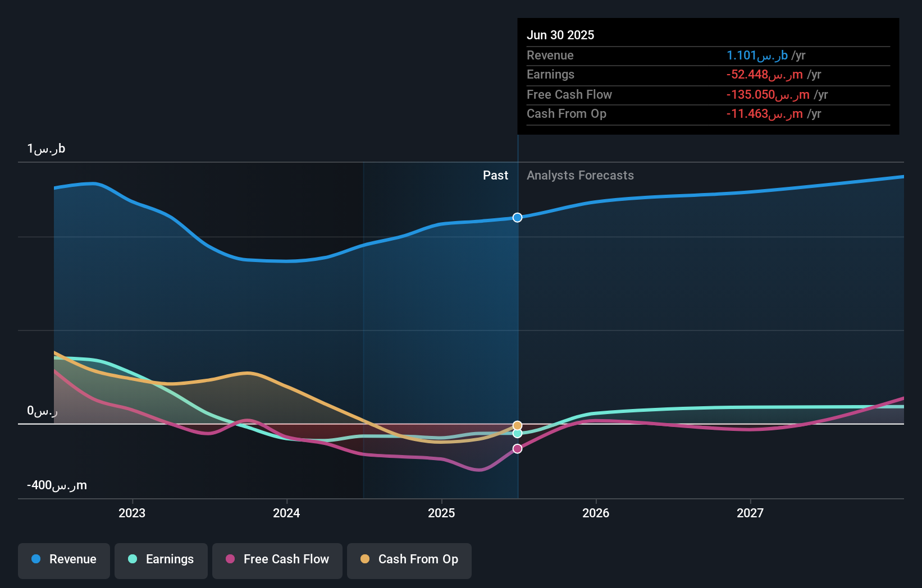922x588 pixels.
Task: Toggle the Cash From Op series visibility
Action: (x=409, y=559)
